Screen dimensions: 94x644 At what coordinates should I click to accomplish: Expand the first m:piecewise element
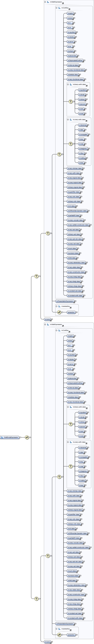coord(79,56)
